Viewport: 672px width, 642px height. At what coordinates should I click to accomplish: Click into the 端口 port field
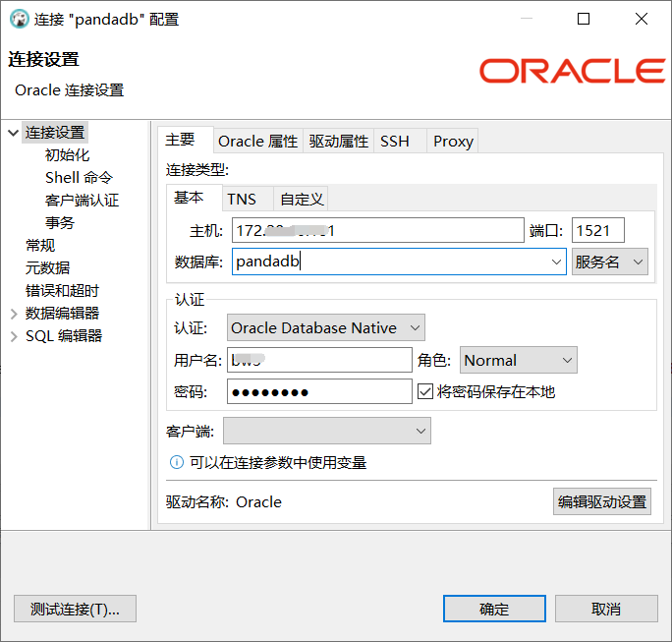tap(598, 230)
